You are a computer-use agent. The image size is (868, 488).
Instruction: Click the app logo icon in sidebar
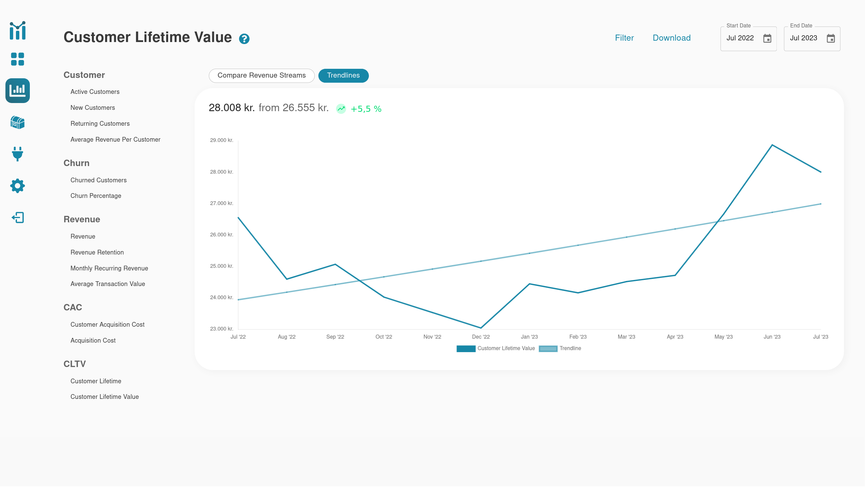[x=17, y=31]
